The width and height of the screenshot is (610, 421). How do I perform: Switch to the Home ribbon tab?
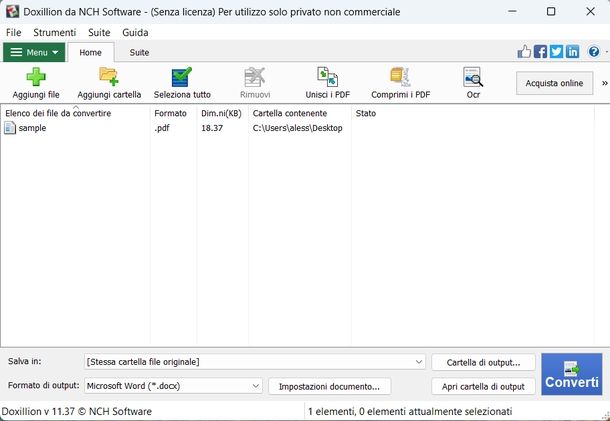click(x=90, y=53)
